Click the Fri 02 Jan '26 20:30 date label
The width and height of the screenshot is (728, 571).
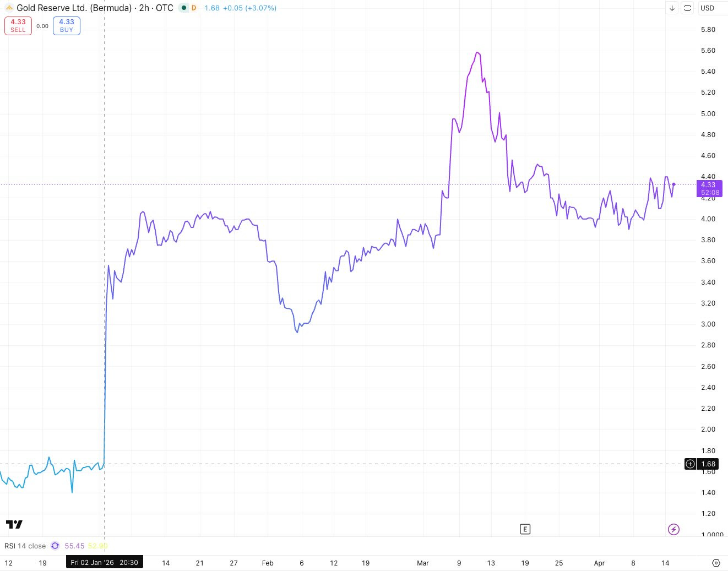105,562
